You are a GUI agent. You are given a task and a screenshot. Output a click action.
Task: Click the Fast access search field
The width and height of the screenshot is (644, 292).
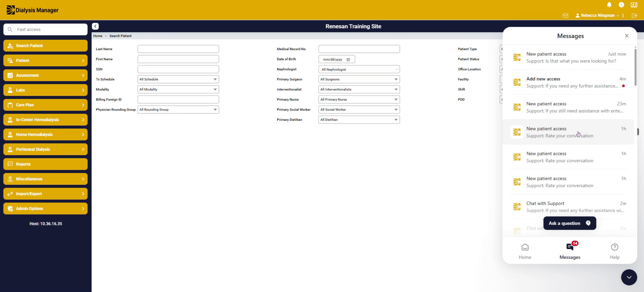pos(45,29)
